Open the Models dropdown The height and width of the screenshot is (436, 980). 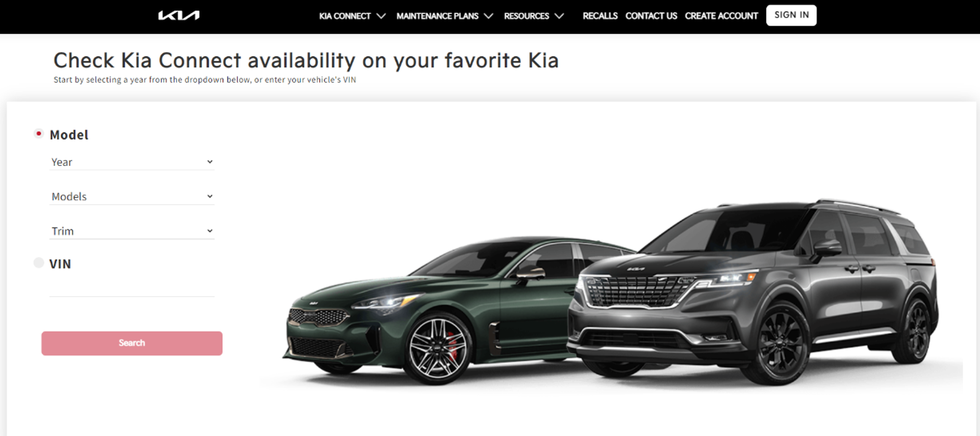tap(132, 196)
